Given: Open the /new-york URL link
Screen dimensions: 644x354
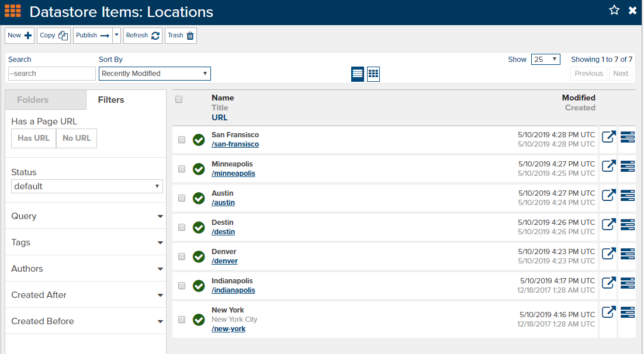Looking at the screenshot, I should pyautogui.click(x=228, y=328).
